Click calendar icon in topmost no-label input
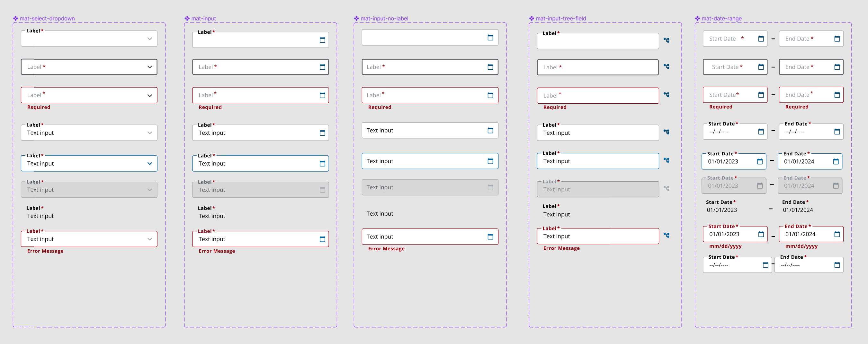 click(x=490, y=37)
